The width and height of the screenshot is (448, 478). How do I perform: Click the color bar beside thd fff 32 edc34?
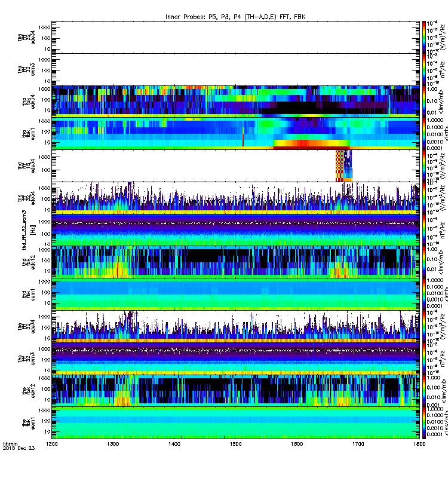(x=424, y=198)
